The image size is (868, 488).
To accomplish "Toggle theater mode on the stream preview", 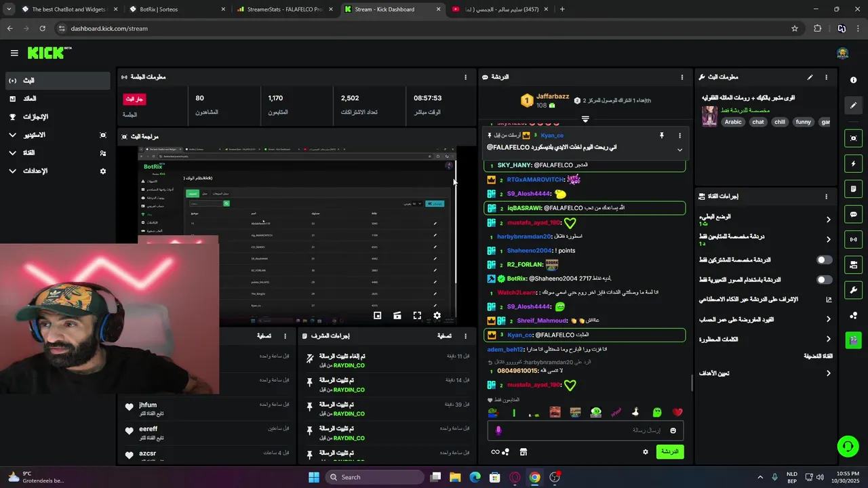I will point(397,315).
